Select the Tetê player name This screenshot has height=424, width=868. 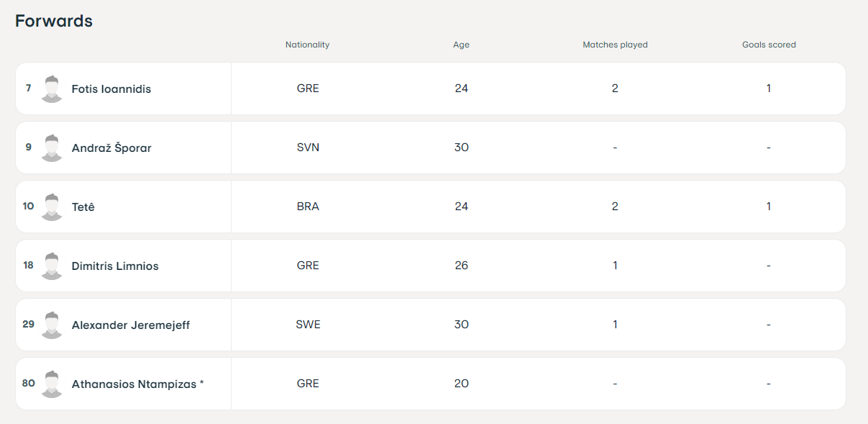83,207
